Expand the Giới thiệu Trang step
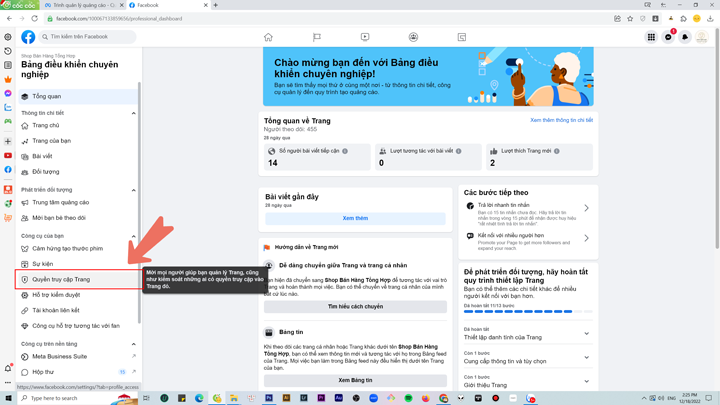 586,381
